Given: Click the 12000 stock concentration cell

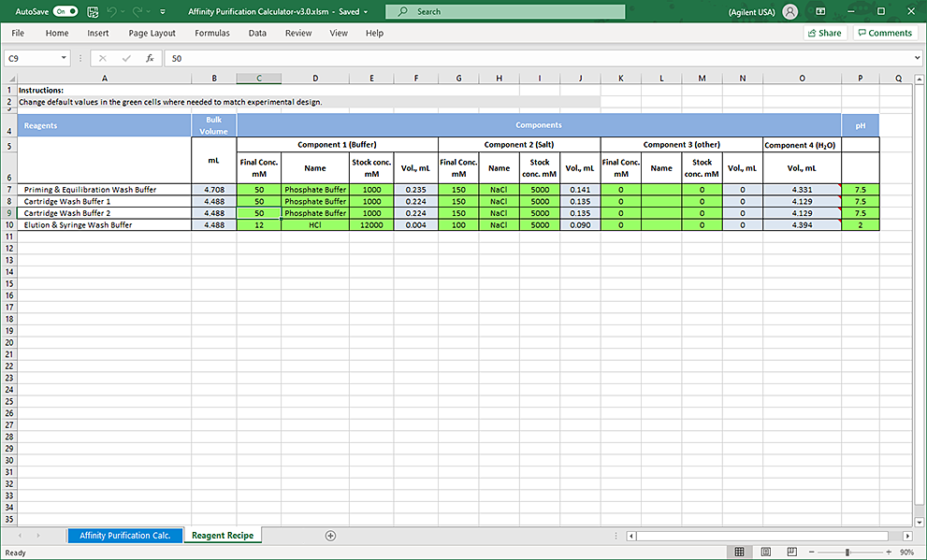Looking at the screenshot, I should (371, 225).
